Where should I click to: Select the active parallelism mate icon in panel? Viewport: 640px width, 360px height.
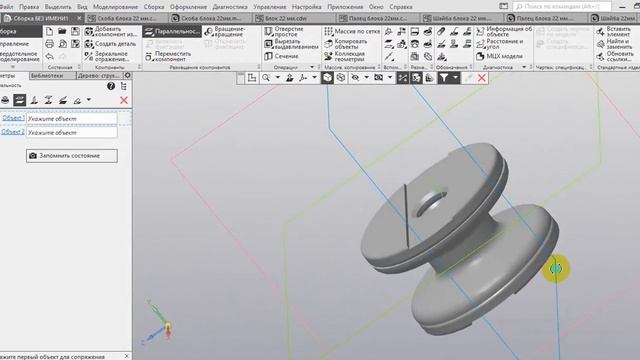point(20,100)
